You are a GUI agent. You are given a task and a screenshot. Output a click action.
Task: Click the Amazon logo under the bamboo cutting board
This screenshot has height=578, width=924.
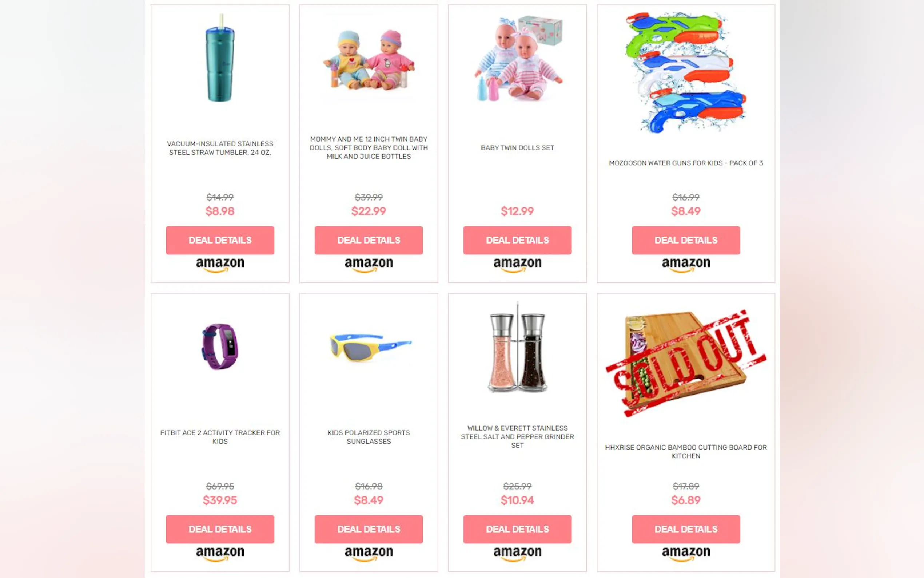(x=686, y=554)
